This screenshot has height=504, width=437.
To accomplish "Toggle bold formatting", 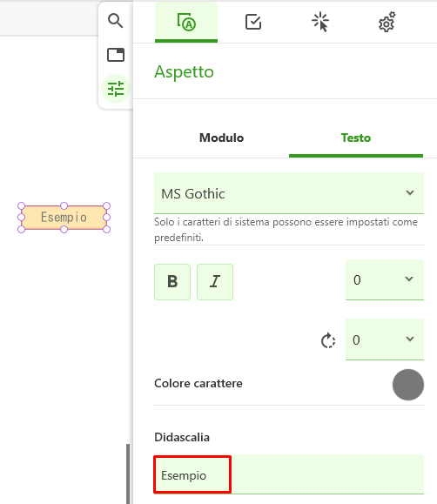I will (172, 282).
